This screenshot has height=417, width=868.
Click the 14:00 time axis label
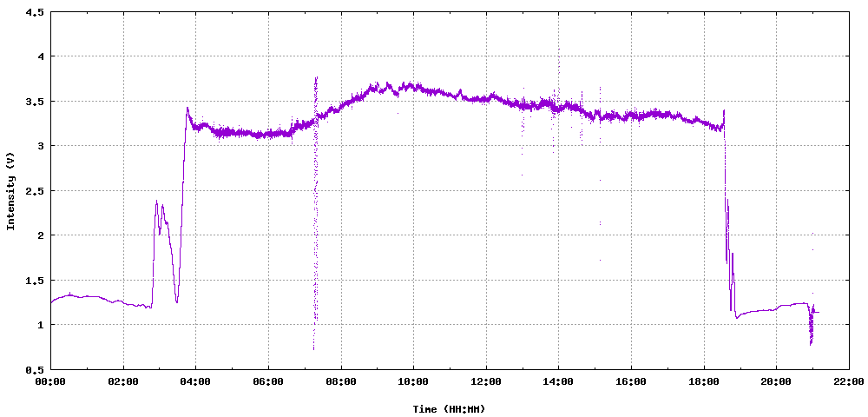point(558,381)
